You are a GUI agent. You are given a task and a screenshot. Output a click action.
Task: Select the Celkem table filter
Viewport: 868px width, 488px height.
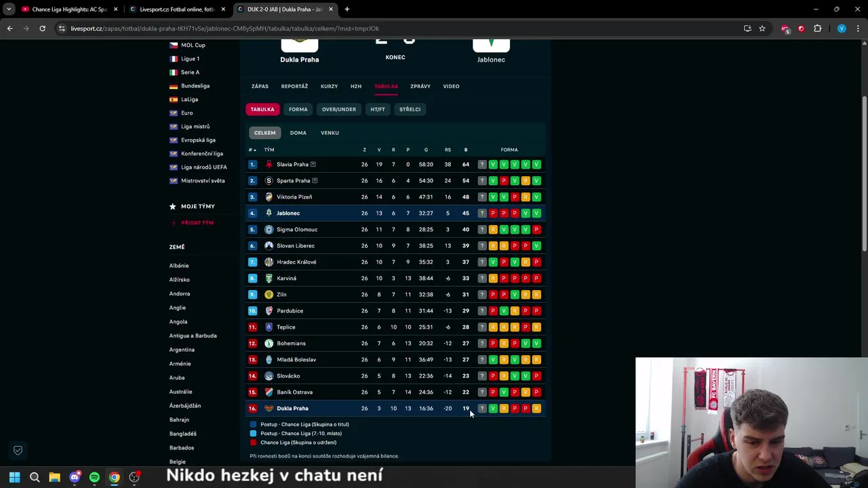(x=264, y=133)
